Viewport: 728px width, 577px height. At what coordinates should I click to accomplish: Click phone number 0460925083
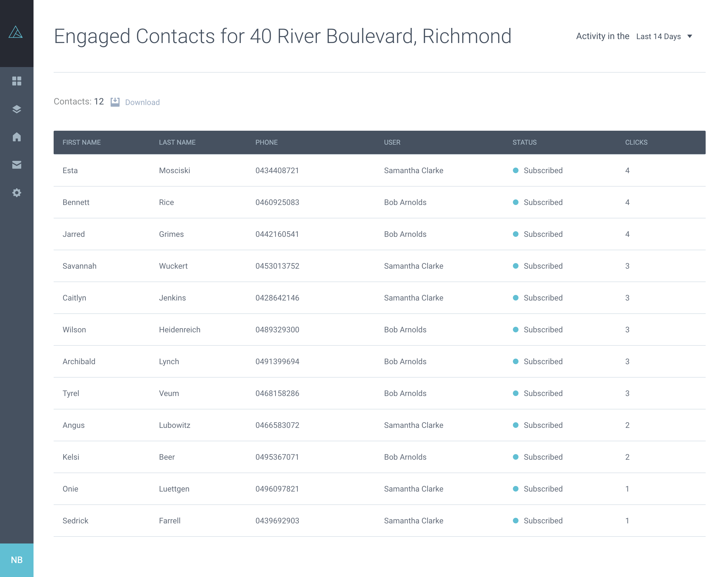click(277, 202)
